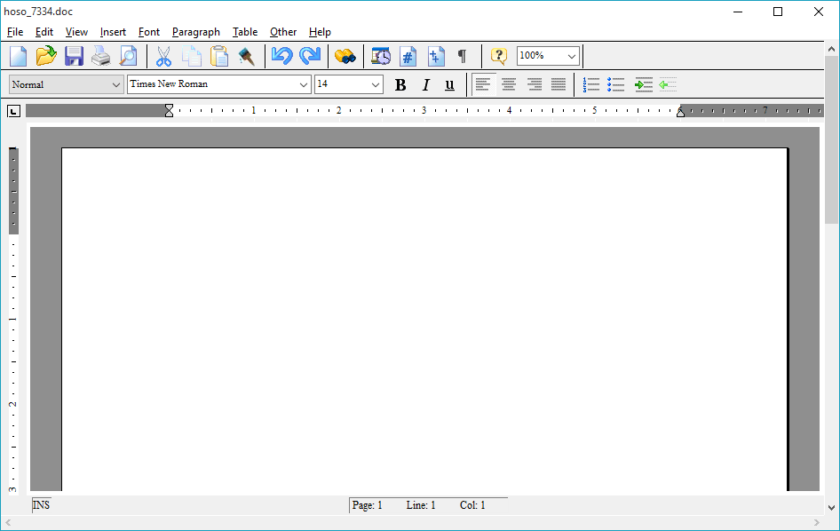Toggle Italic formatting
This screenshot has width=840, height=531.
425,85
